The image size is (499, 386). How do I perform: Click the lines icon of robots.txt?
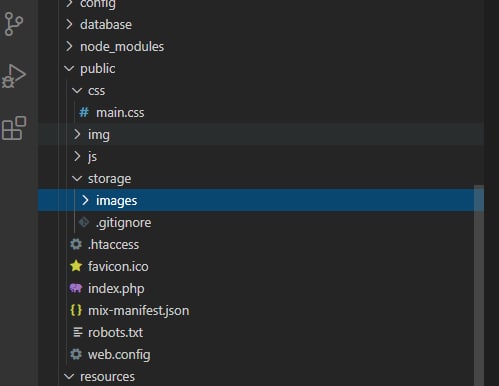coord(78,332)
